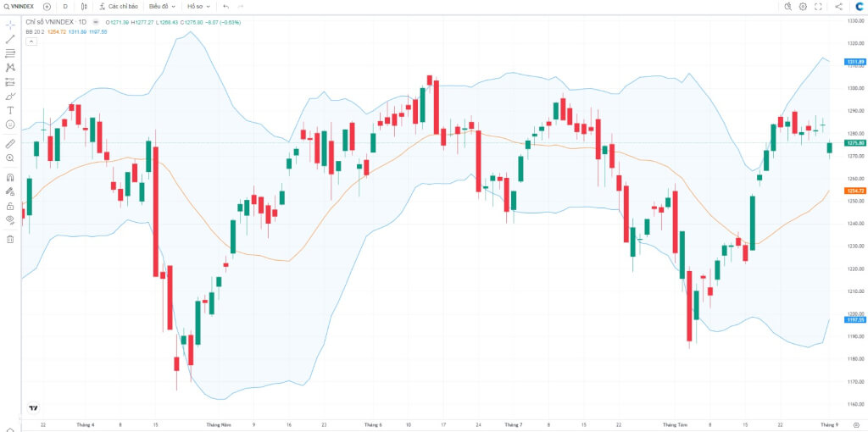Collapse the indicator legend chevron
Image resolution: width=868 pixels, height=432 pixels.
pos(32,42)
